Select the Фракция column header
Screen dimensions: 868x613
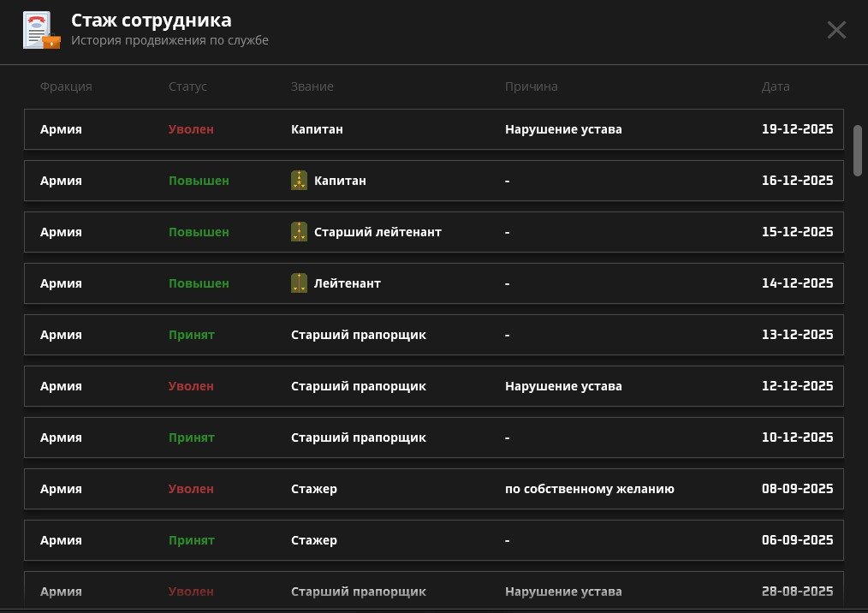[66, 86]
